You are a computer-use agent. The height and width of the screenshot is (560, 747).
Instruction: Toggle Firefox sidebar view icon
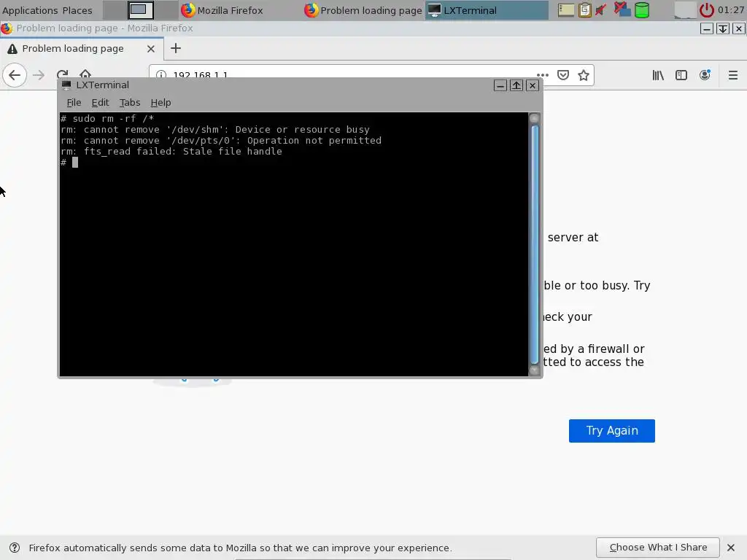tap(681, 75)
